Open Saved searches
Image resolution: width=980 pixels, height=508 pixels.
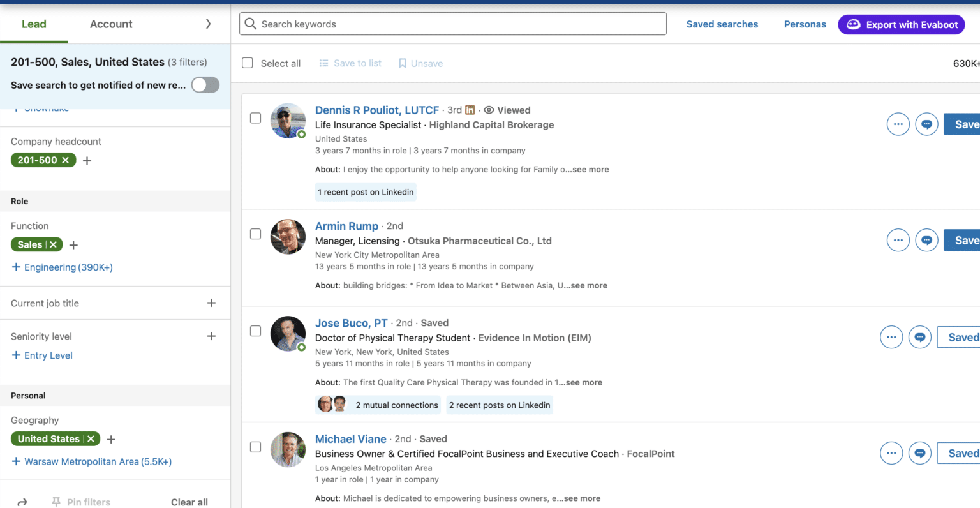pyautogui.click(x=722, y=24)
